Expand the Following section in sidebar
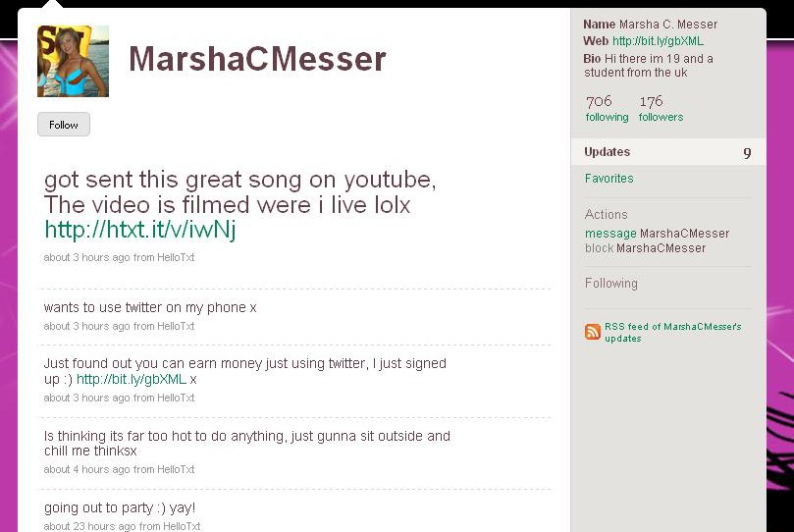The width and height of the screenshot is (794, 532). click(x=611, y=283)
